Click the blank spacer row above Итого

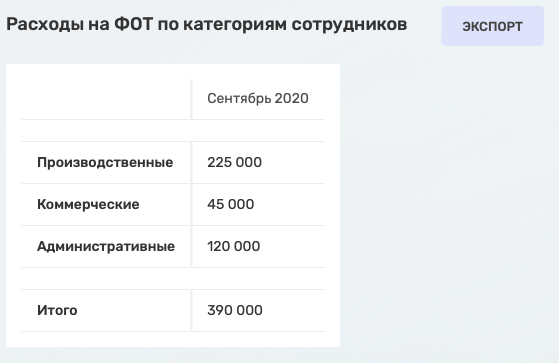point(173,278)
